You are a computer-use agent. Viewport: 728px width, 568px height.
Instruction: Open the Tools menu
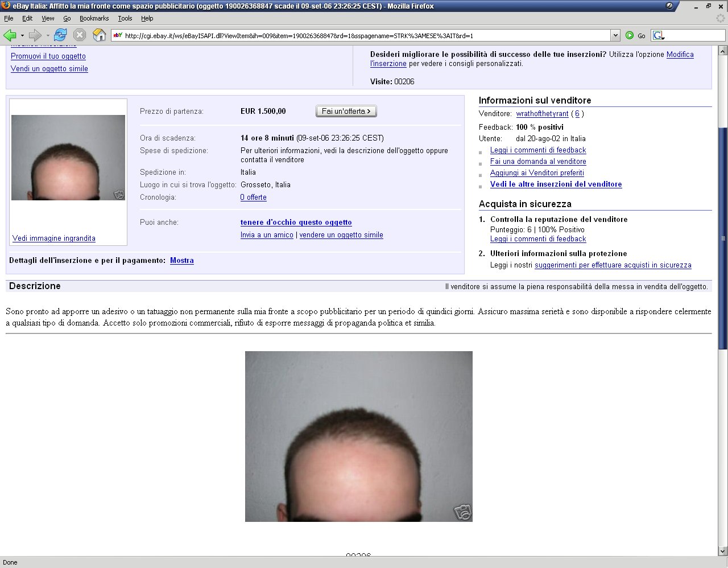(125, 18)
